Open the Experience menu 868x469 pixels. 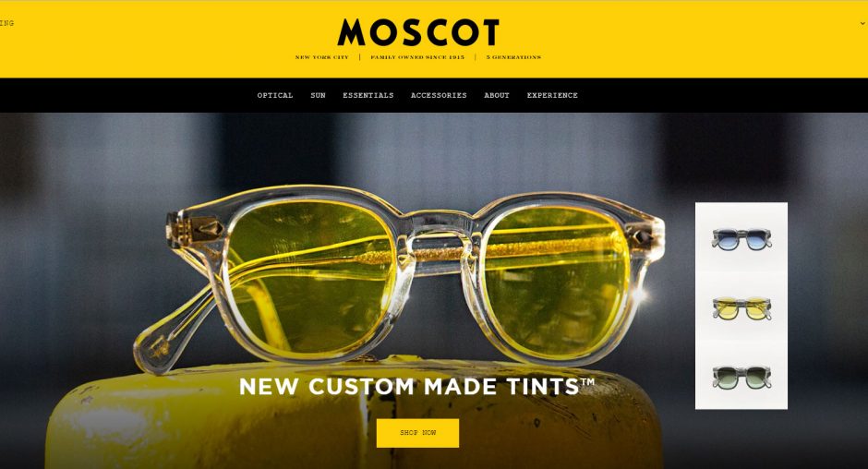552,95
